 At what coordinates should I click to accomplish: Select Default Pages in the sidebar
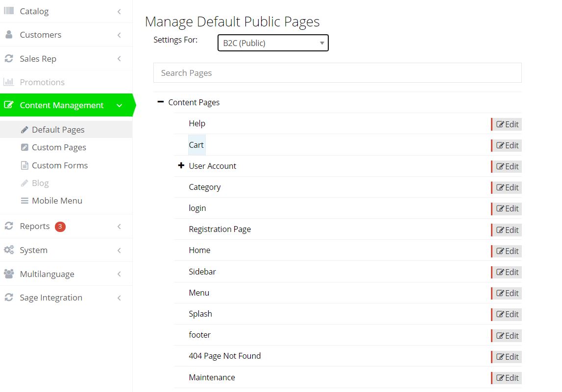click(x=58, y=130)
